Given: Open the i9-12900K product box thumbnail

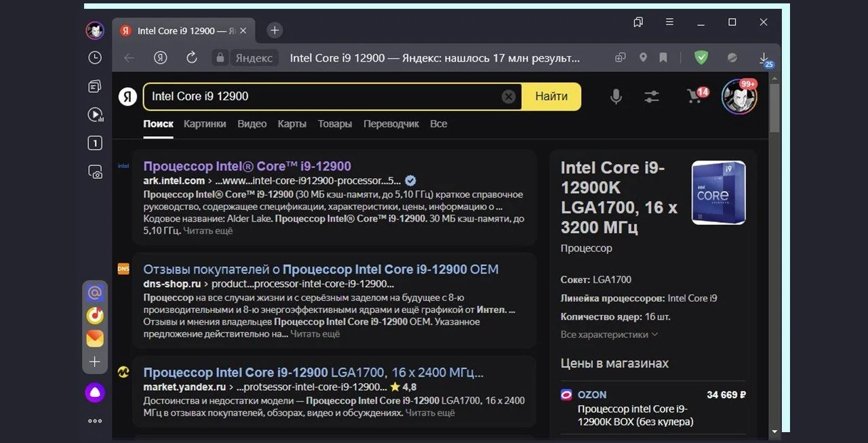Looking at the screenshot, I should (x=718, y=192).
